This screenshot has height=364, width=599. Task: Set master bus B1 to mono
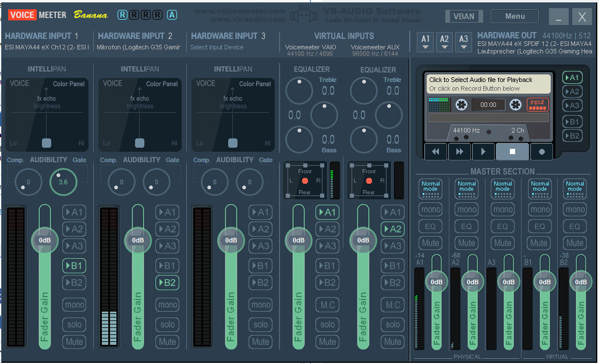point(540,209)
